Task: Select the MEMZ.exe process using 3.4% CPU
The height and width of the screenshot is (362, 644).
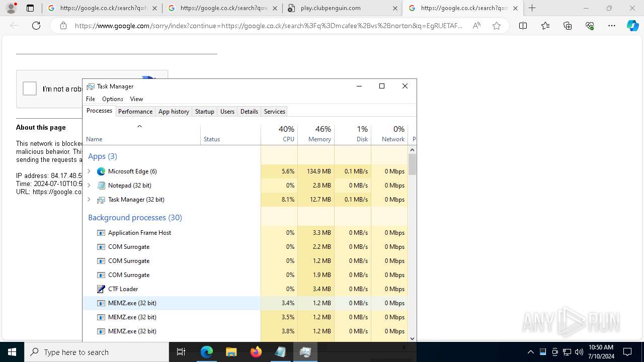Action: pyautogui.click(x=246, y=303)
